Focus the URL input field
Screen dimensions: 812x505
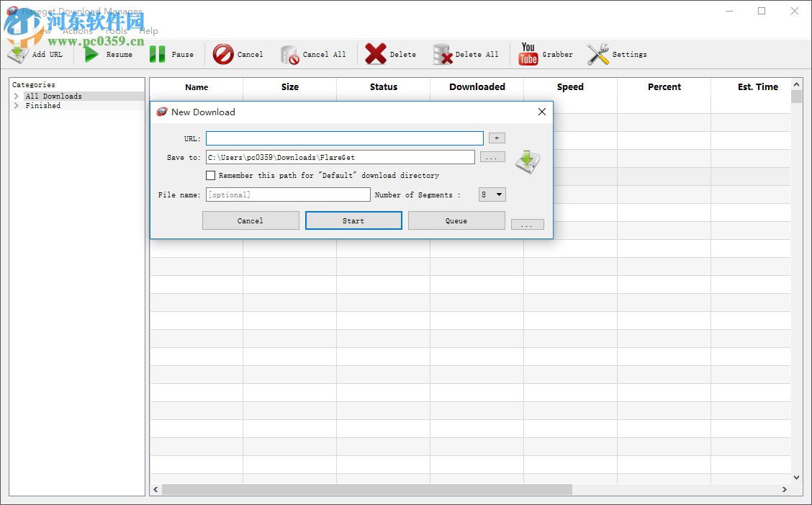344,138
